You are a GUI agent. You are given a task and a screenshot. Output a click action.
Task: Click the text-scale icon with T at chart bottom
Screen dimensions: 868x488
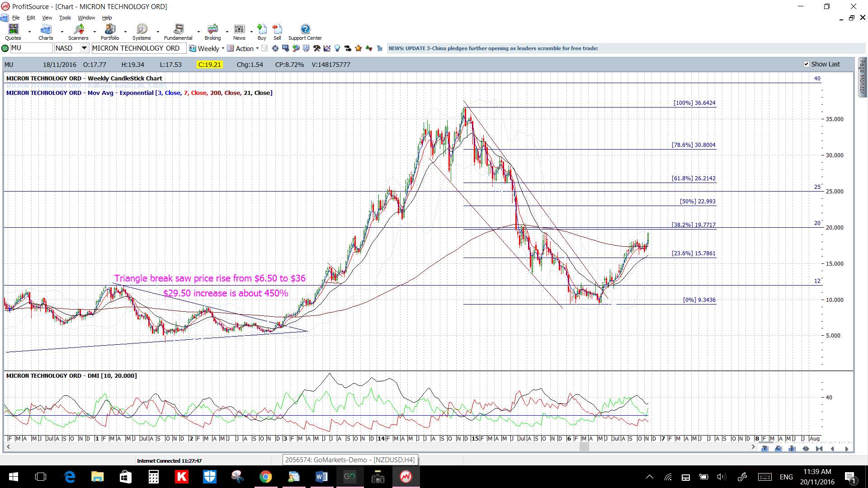[x=765, y=449]
